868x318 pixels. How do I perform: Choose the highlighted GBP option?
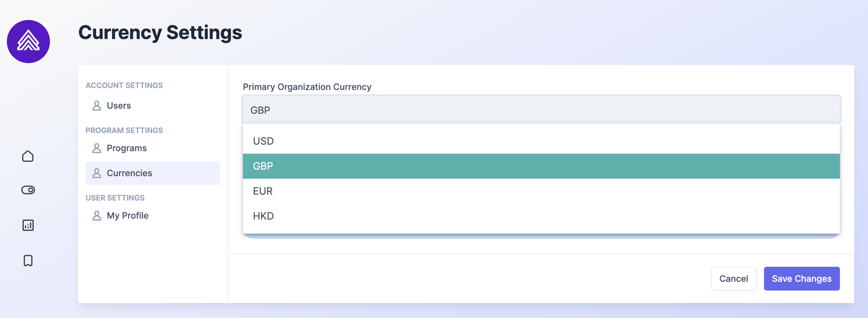tap(541, 166)
